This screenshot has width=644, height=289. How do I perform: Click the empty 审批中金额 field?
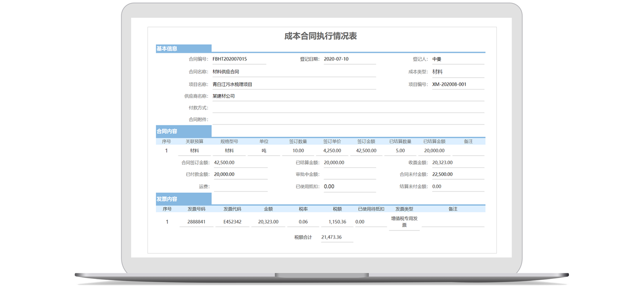[349, 174]
